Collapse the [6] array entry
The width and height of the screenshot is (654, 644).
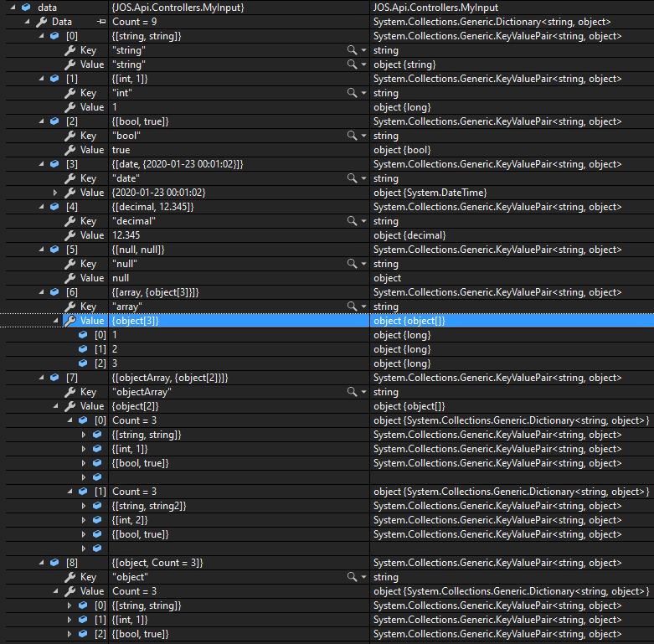click(x=41, y=292)
